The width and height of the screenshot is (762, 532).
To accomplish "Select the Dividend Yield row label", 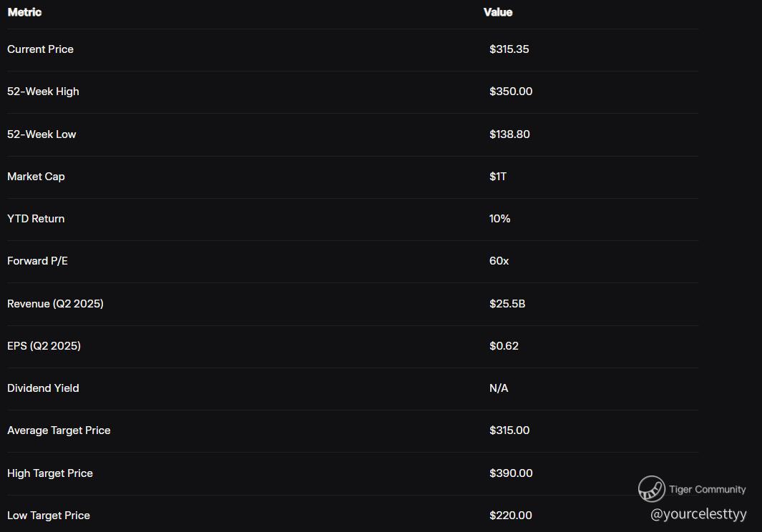I will [43, 388].
